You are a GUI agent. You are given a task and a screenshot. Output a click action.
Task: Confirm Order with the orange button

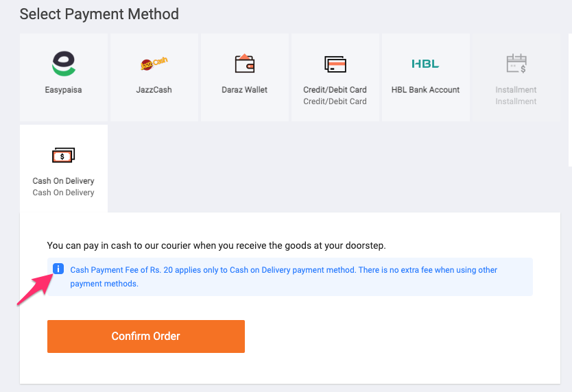[x=146, y=336]
